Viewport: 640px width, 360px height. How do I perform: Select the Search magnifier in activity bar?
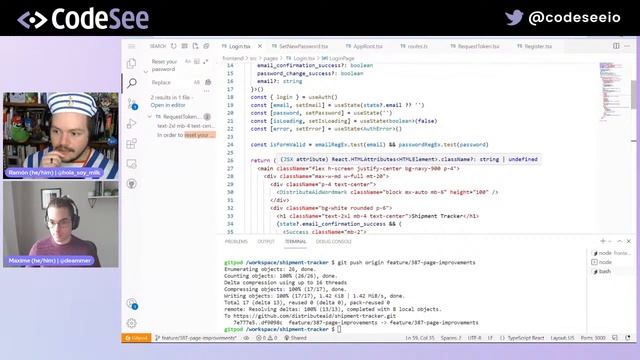click(x=131, y=83)
